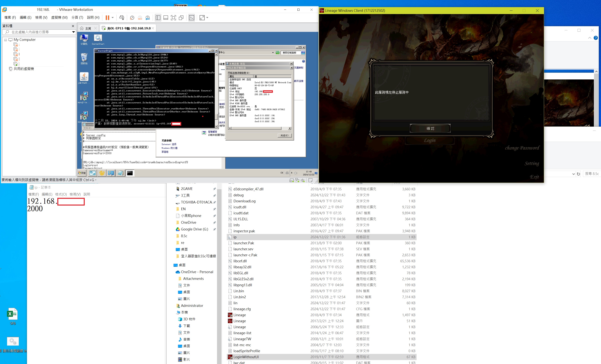Toggle the thumbnail bar icon in VMware toolbar

point(166,18)
